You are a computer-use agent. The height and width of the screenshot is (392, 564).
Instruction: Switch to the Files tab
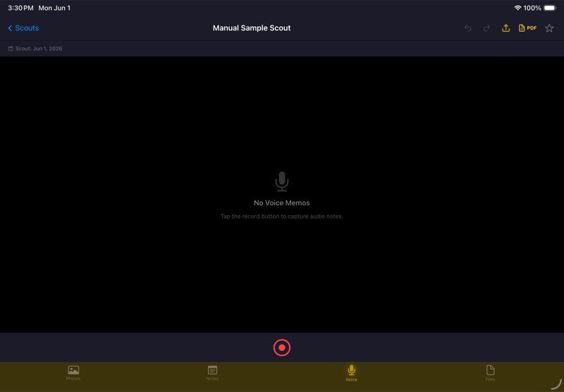[490, 373]
